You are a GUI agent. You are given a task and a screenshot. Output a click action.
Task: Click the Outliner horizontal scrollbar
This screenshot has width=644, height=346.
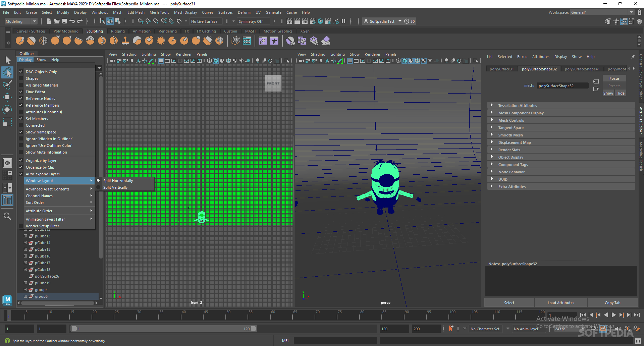click(x=57, y=303)
